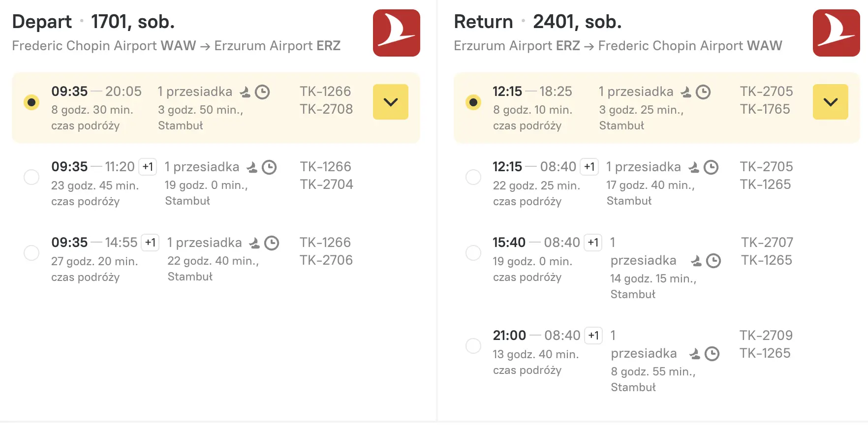Select the 15:40–08:40 return flight radio

pyautogui.click(x=473, y=253)
